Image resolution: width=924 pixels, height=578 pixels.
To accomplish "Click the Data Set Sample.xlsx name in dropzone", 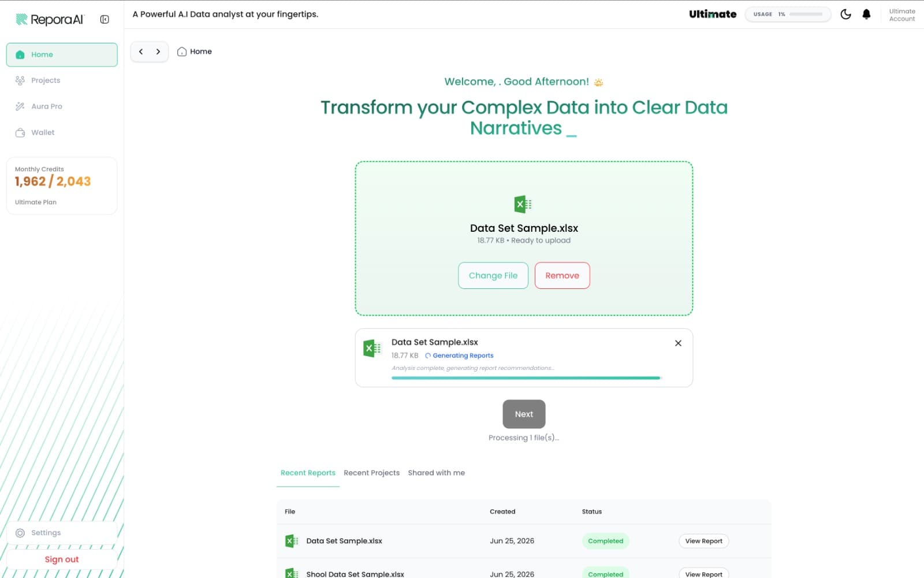I will pos(524,228).
